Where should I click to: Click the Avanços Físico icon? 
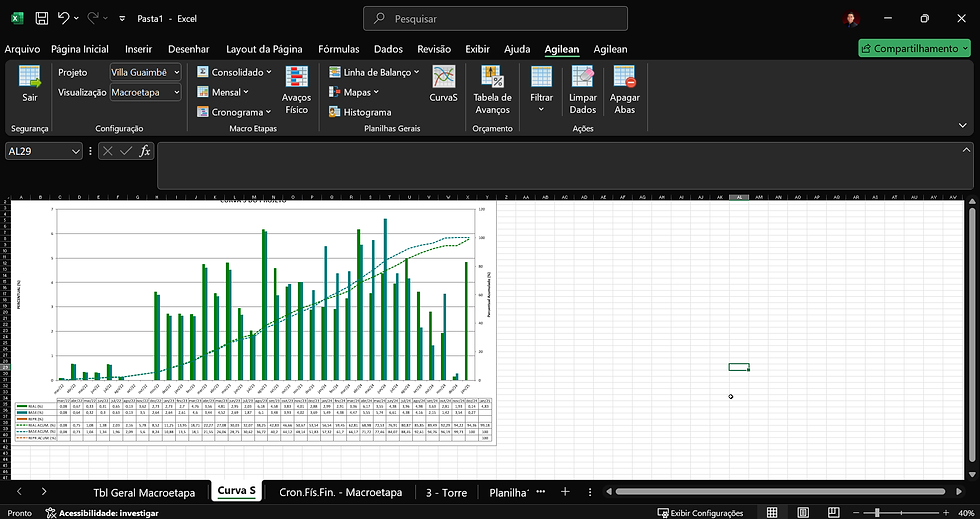point(296,90)
